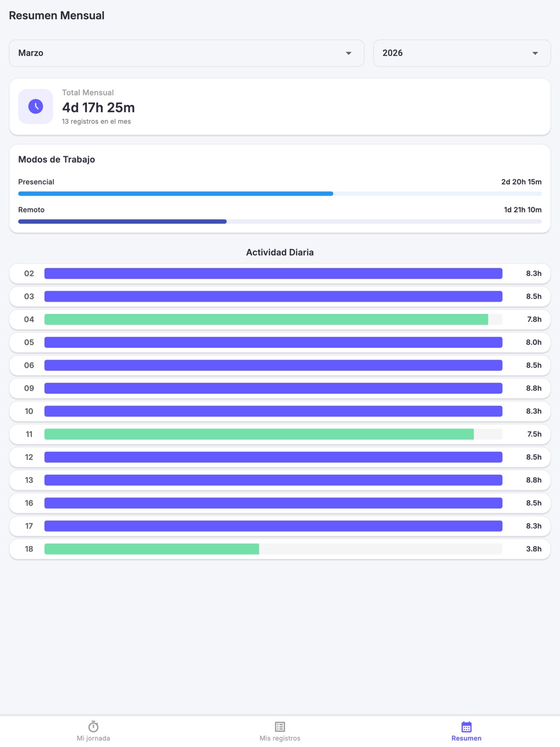Click the 3.8h value on day 18
Screen dimensions: 560x747
[534, 549]
